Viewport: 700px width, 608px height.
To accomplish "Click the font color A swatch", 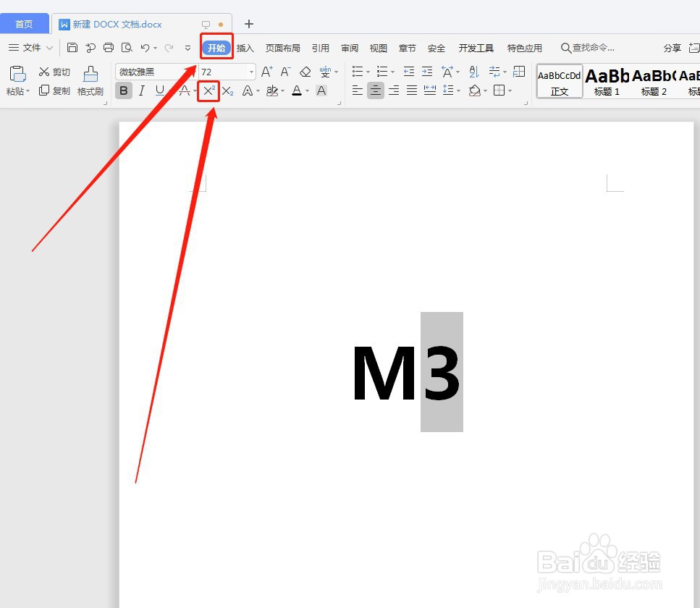I will coord(297,91).
